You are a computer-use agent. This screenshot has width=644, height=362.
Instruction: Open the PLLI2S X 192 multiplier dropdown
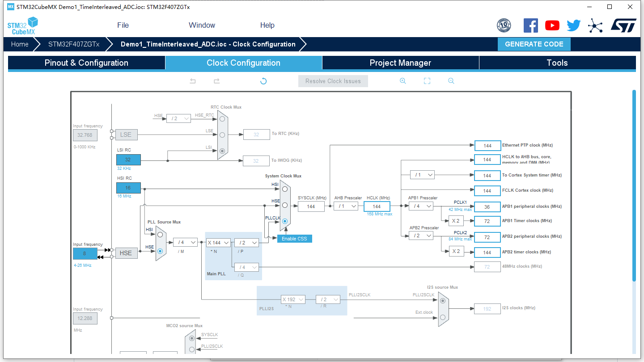293,299
